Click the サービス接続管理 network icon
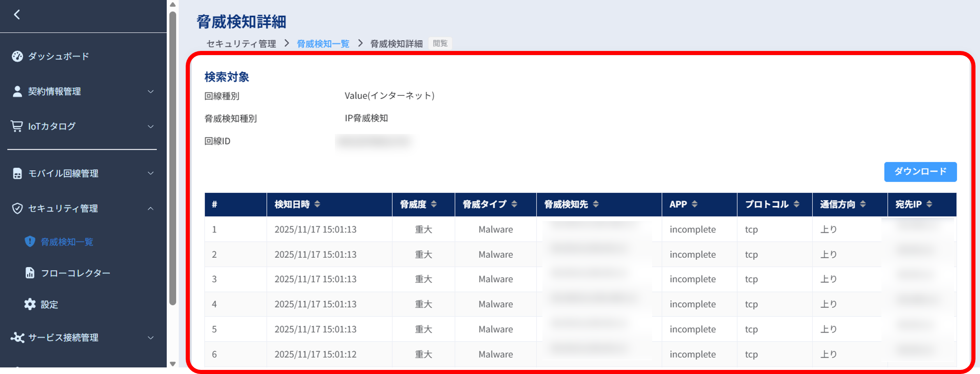The width and height of the screenshot is (980, 374). [18, 337]
